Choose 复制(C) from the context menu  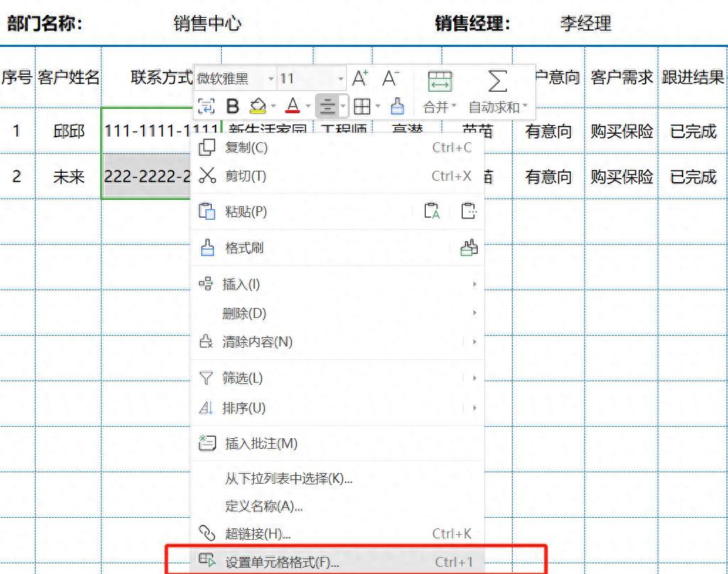click(x=338, y=147)
